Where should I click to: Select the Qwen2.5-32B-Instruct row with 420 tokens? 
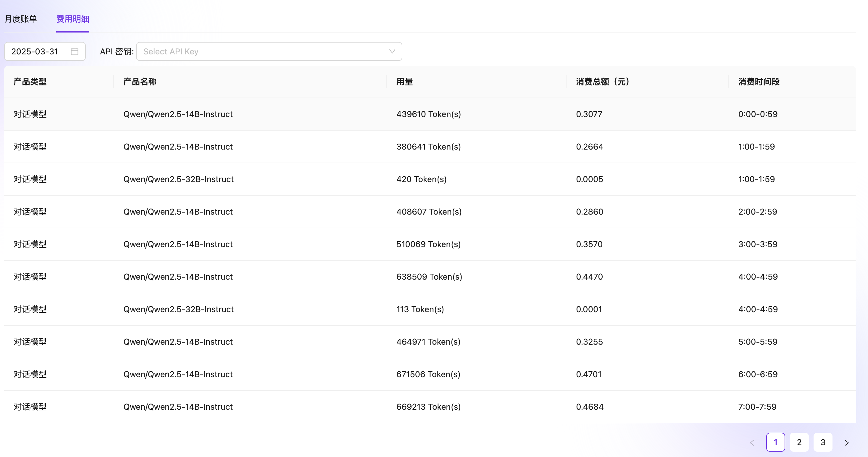tap(421, 179)
